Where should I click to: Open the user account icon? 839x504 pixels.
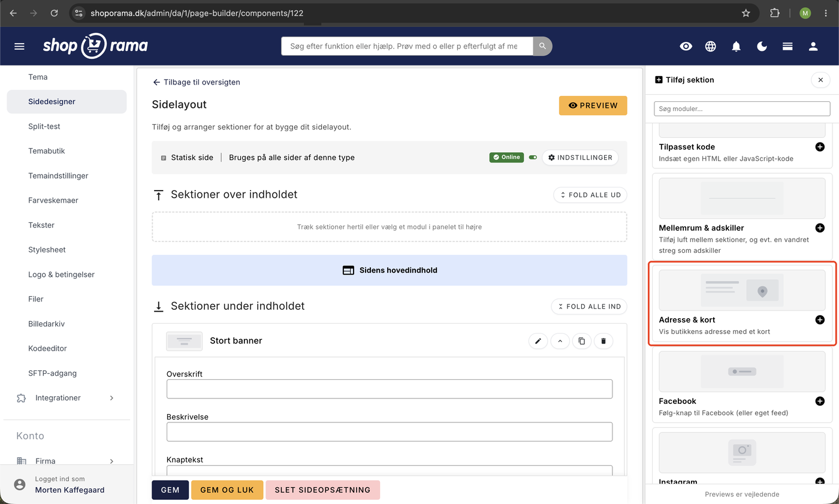pos(813,46)
